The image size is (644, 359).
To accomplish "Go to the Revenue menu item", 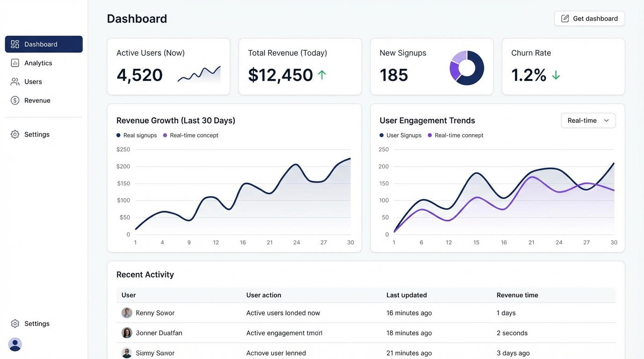I will (37, 101).
